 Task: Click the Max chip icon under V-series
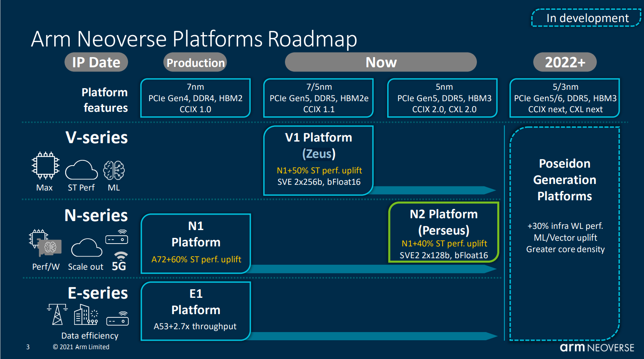[46, 166]
